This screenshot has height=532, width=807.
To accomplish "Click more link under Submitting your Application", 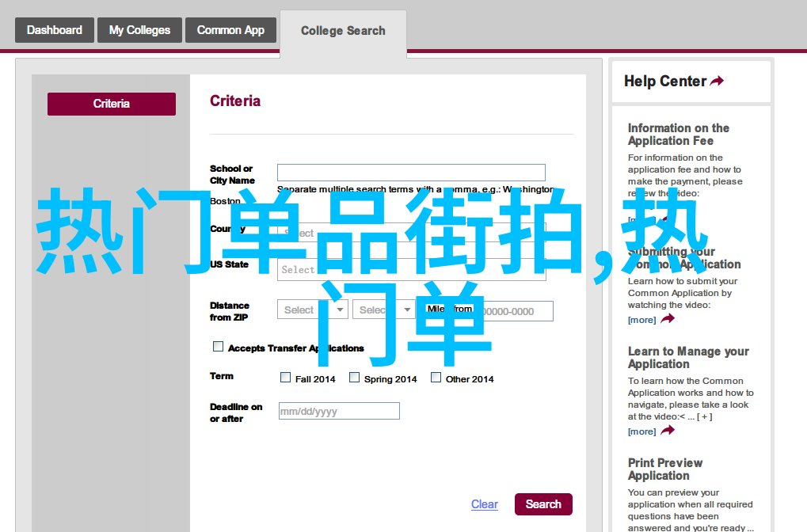I will [641, 320].
